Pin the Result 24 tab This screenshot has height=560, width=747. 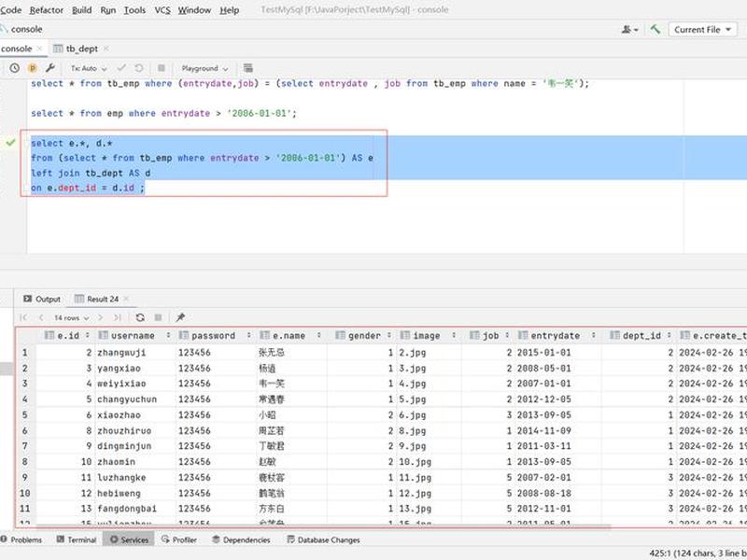(x=180, y=317)
